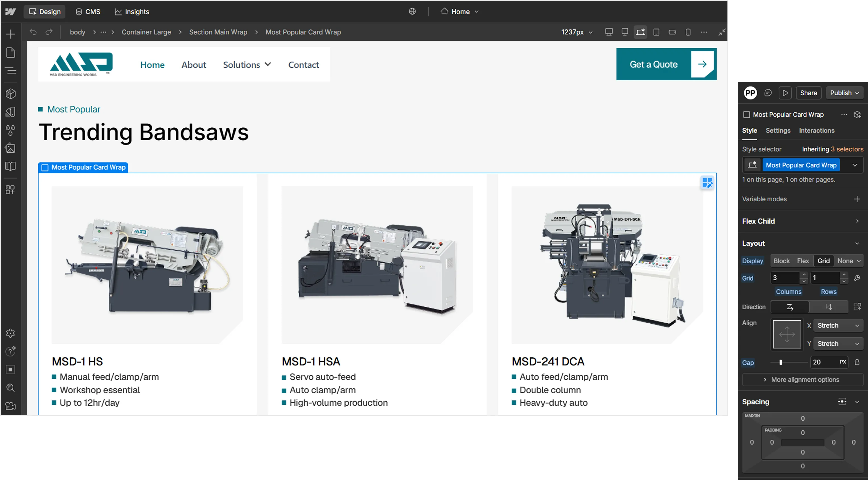Image resolution: width=868 pixels, height=480 pixels.
Task: Open the Webflow logo menu
Action: (x=11, y=11)
